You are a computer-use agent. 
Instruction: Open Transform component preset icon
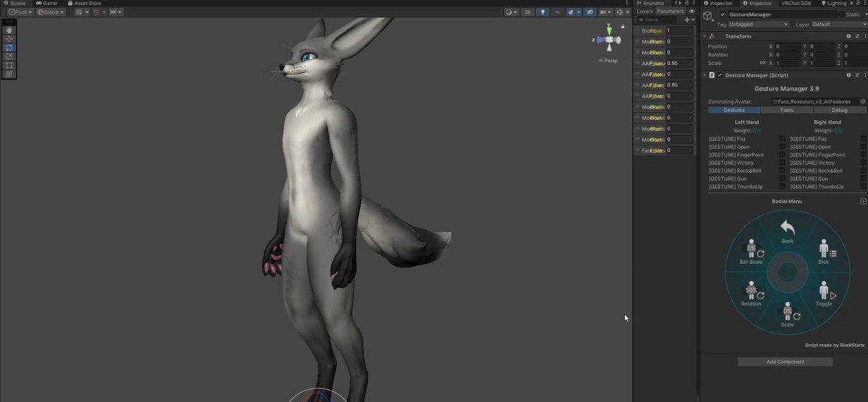tap(856, 36)
